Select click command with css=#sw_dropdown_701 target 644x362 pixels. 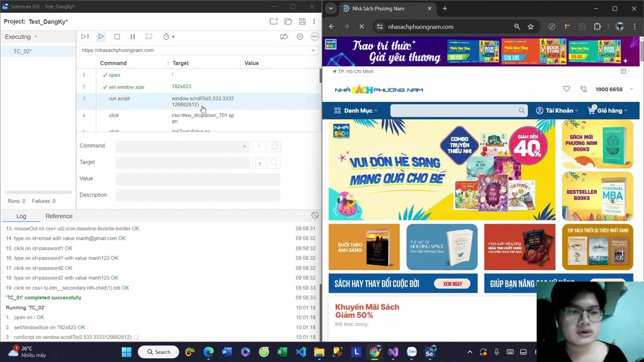pos(198,118)
